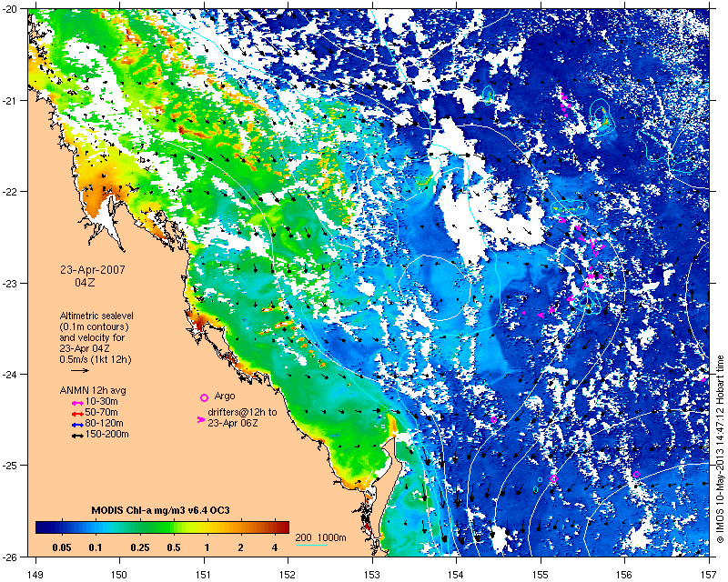Click colorbar tick label 1
Screen dimensions: 728x582
(x=207, y=547)
